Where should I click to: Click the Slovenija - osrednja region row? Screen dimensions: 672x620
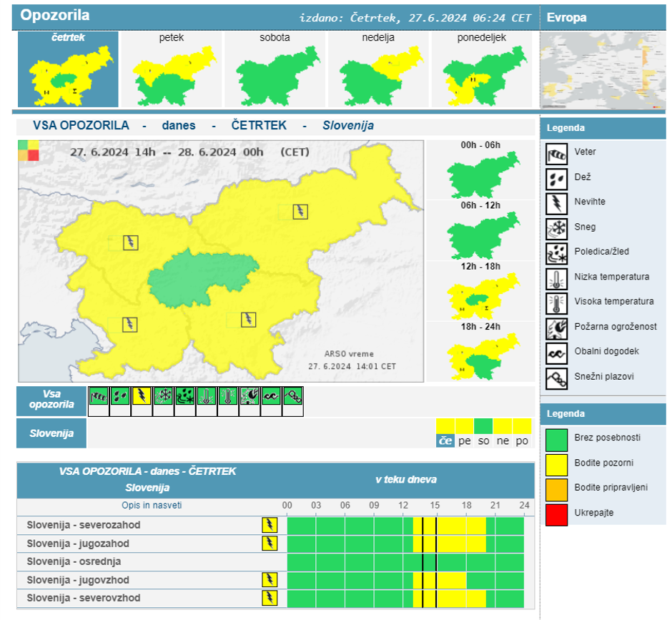click(x=74, y=561)
